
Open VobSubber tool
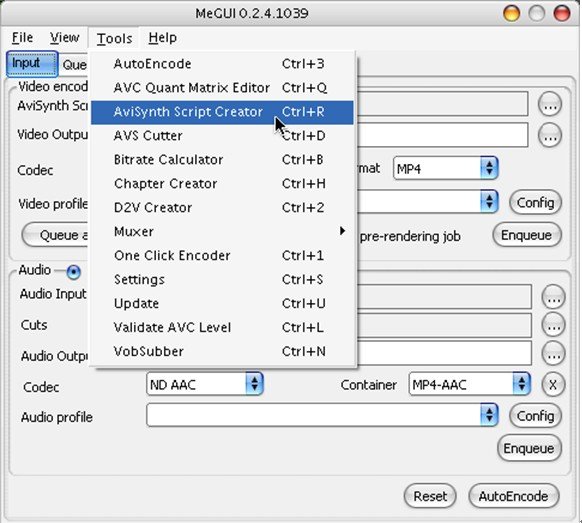click(222, 352)
